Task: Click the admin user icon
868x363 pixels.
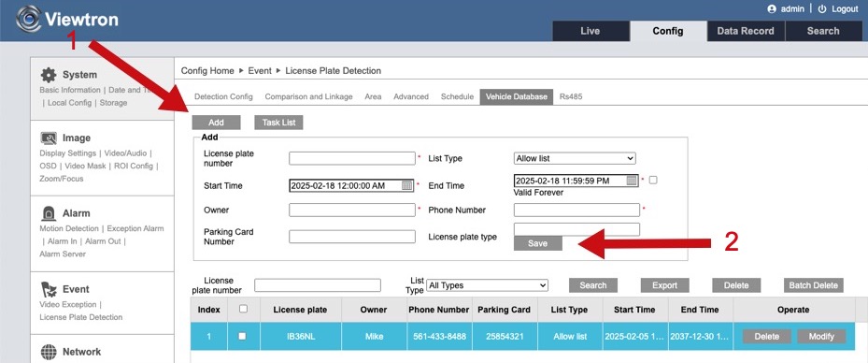Action: point(772,8)
